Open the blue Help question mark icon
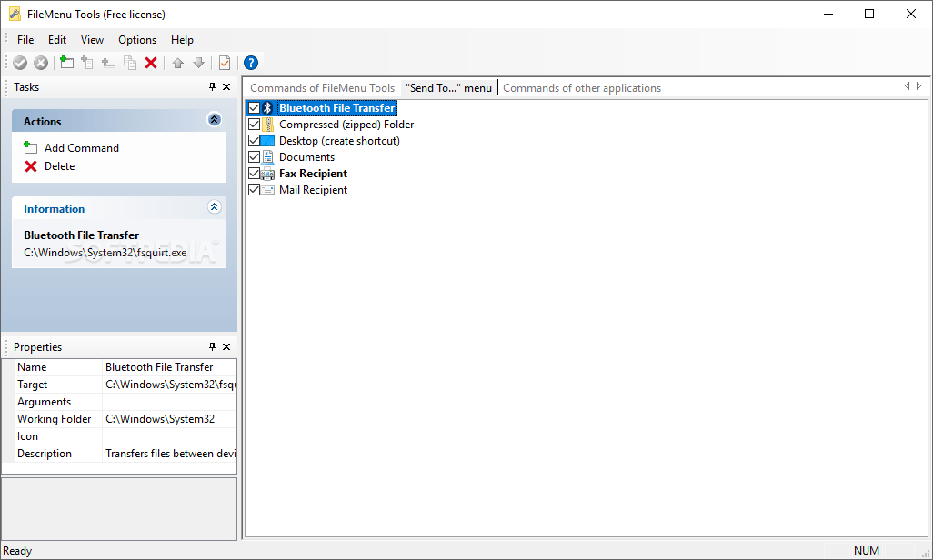The width and height of the screenshot is (933, 560). 251,63
